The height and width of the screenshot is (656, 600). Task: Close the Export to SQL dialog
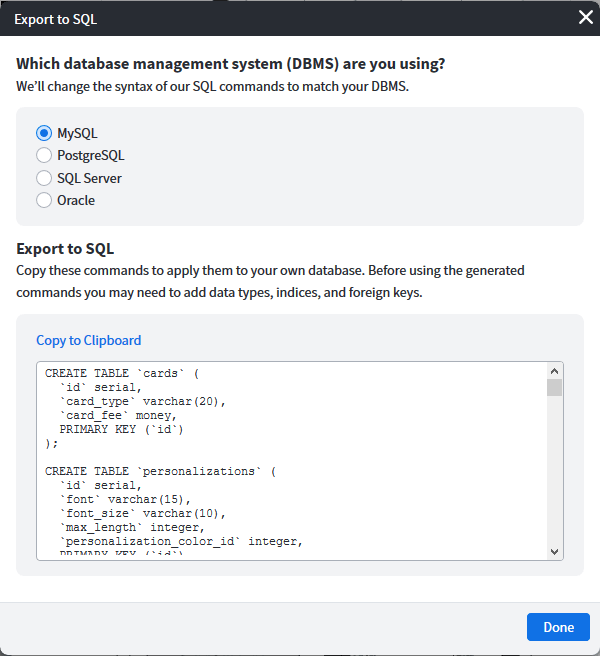point(585,17)
